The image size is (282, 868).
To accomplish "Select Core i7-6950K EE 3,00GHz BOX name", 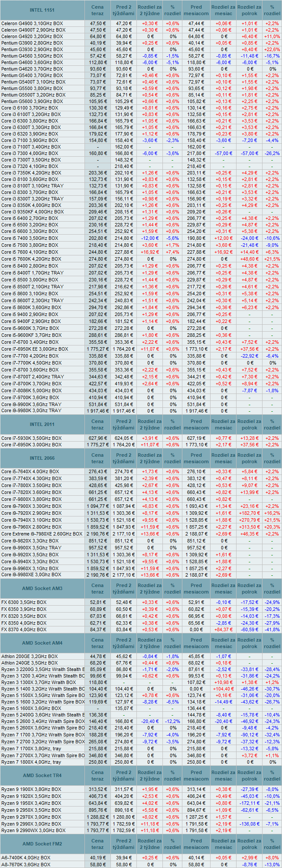I will (35, 349).
